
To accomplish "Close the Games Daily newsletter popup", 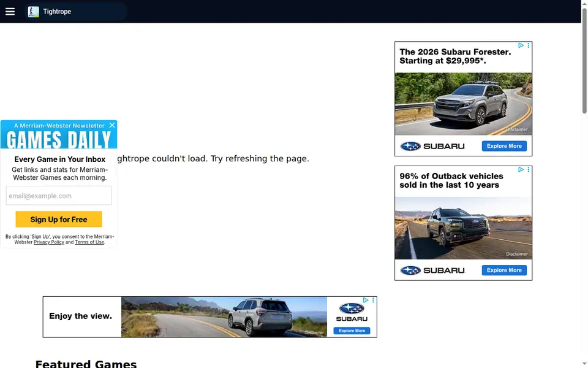I will point(111,125).
